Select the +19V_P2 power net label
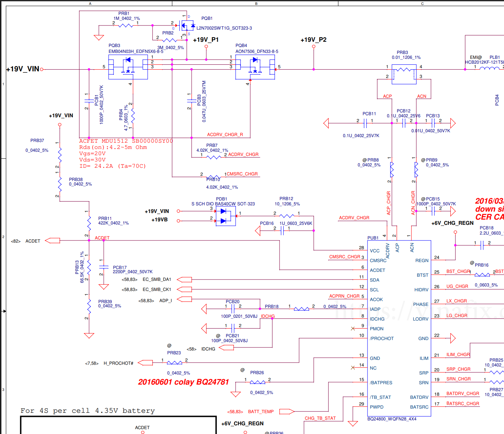This screenshot has width=504, height=434. 313,40
